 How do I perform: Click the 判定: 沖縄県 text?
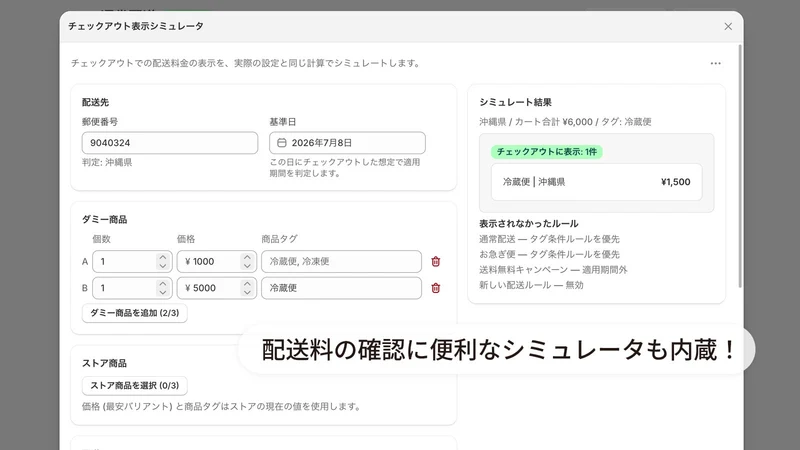click(x=107, y=163)
